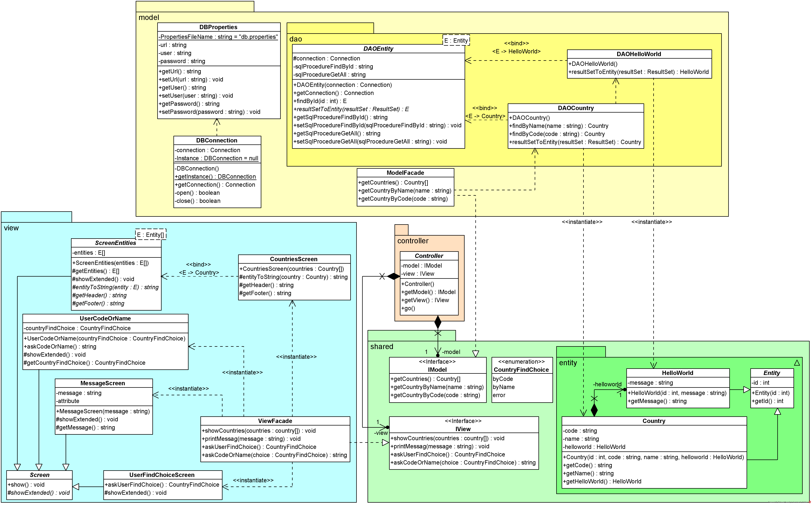Click '+getCountries() : Country[]' in ModelFacade

point(393,183)
